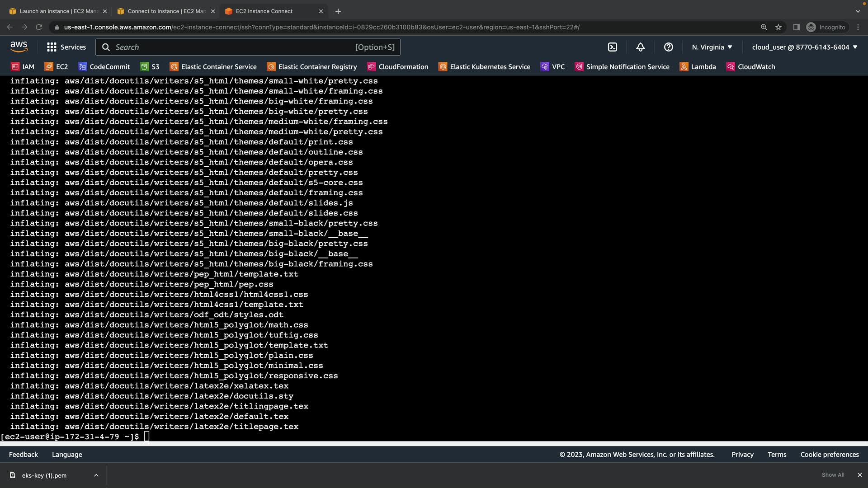The image size is (868, 488).
Task: Open the help question mark icon
Action: pyautogui.click(x=668, y=47)
